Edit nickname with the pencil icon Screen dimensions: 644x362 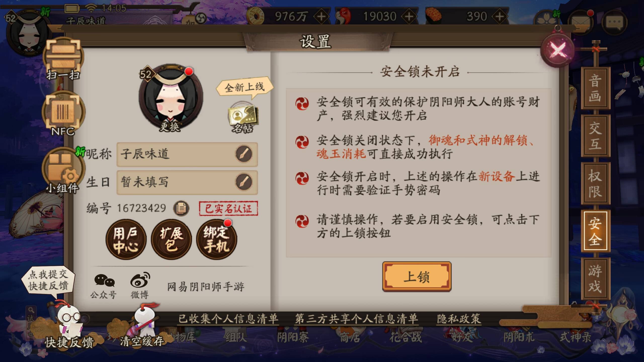pyautogui.click(x=244, y=154)
